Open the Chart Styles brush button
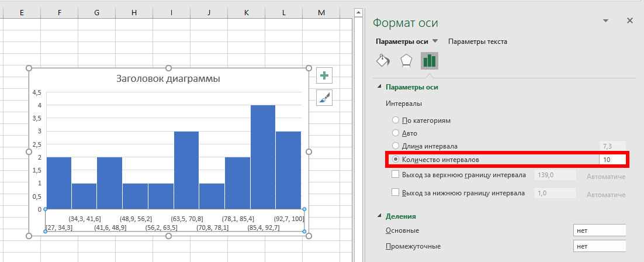This screenshot has height=262, width=644. 324,98
